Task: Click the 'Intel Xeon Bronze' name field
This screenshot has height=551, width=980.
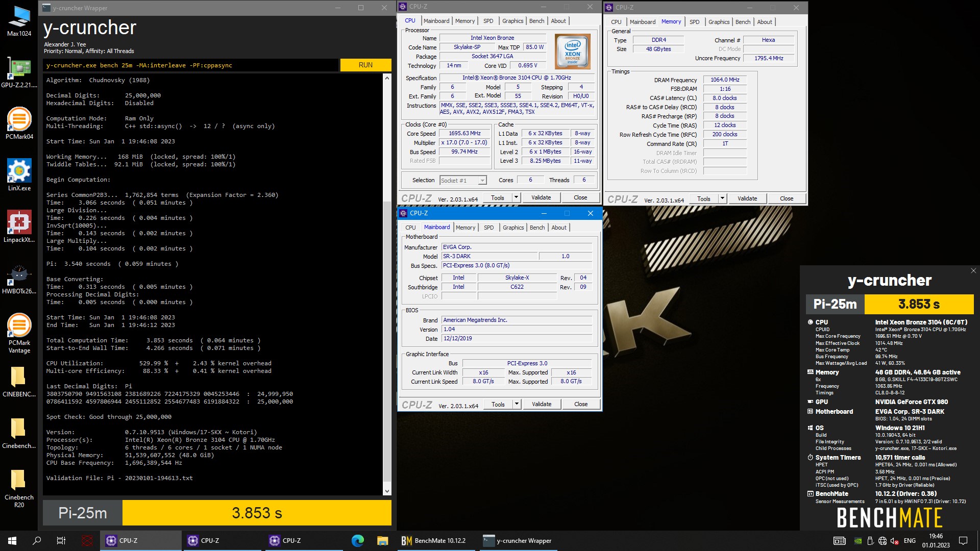Action: pyautogui.click(x=492, y=38)
